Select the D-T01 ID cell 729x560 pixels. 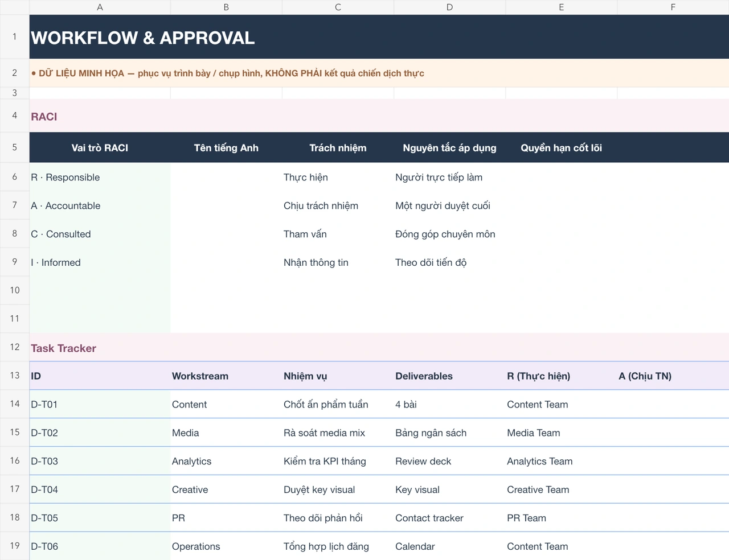100,404
